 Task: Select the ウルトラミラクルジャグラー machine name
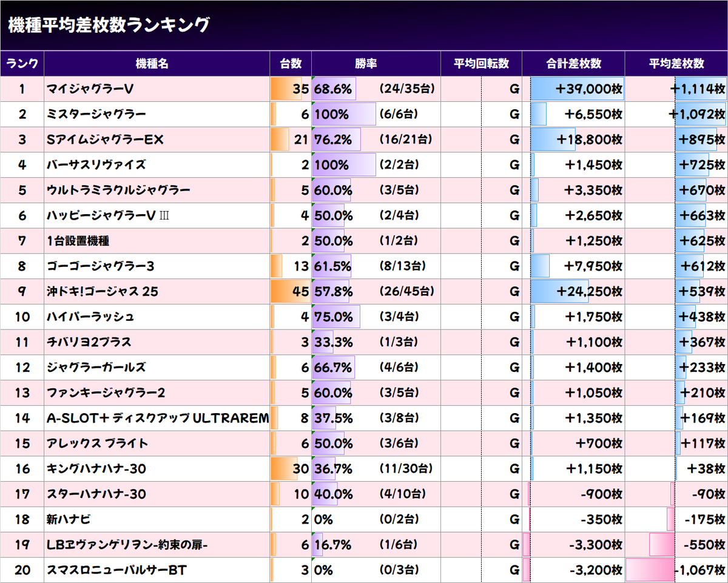119,190
